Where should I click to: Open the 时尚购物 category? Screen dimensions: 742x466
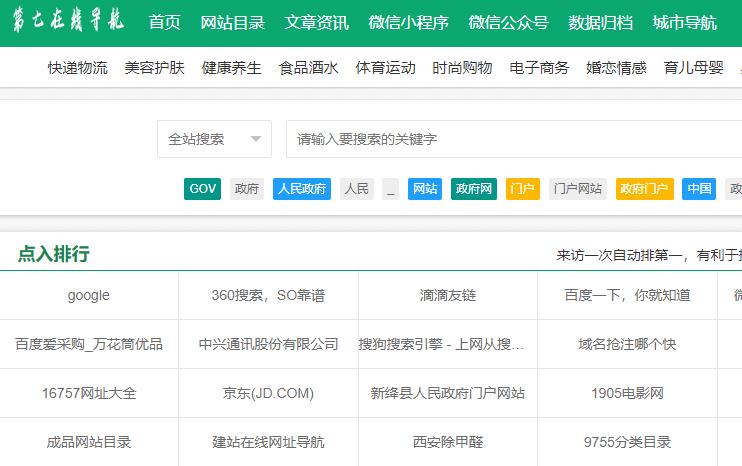coord(462,68)
